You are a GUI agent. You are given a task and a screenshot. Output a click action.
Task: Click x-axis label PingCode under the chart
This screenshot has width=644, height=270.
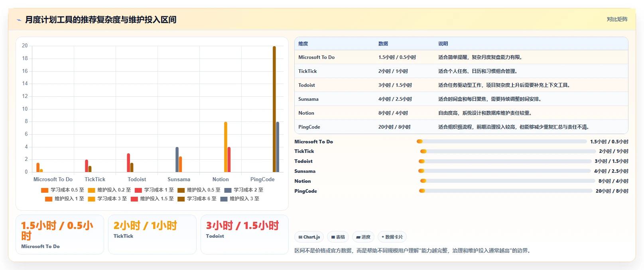(x=262, y=180)
